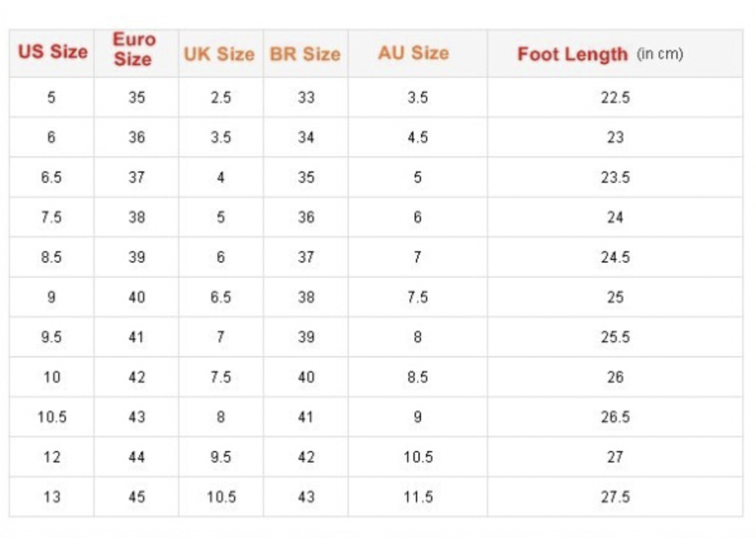Viewport: 756px width, 539px height.
Task: Click BR size 39 cell
Action: (x=306, y=337)
